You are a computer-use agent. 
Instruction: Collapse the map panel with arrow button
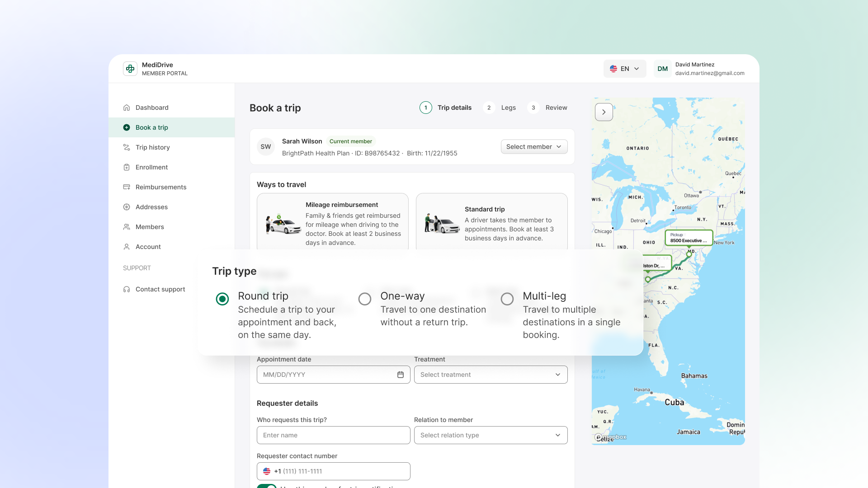point(604,112)
